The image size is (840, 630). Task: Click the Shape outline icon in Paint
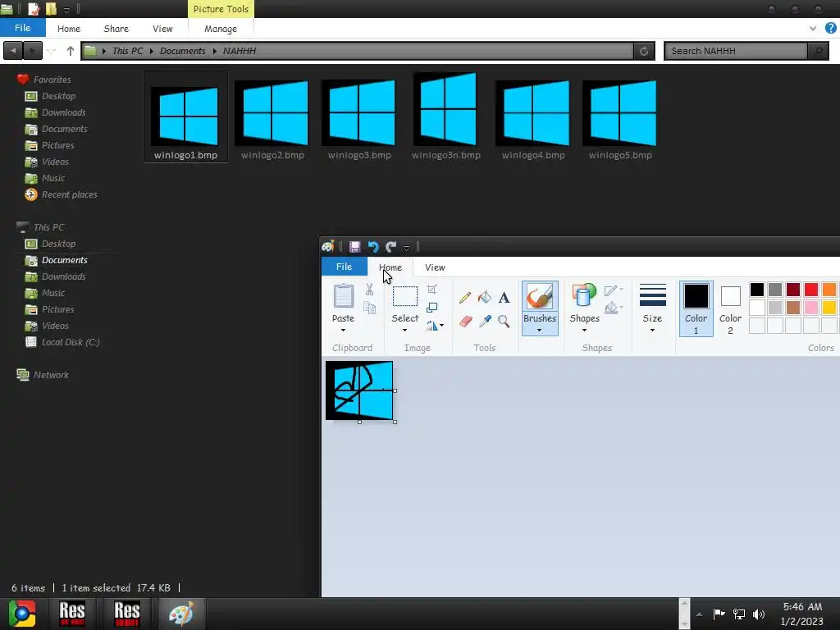(611, 290)
